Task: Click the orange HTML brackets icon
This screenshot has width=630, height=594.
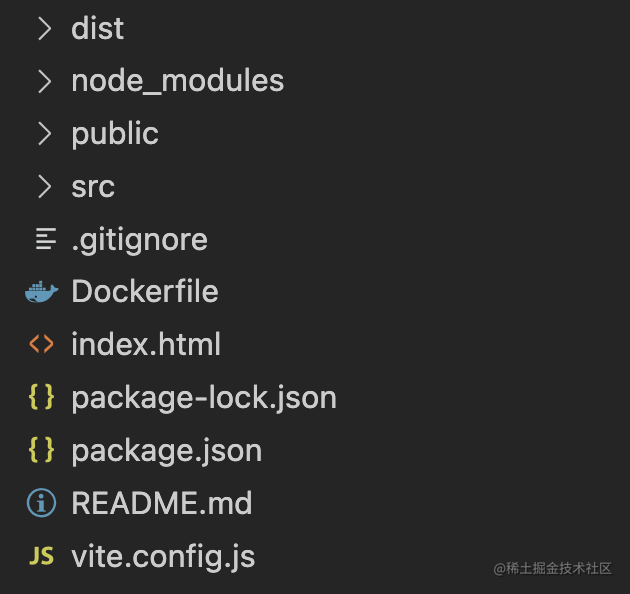Action: coord(41,344)
